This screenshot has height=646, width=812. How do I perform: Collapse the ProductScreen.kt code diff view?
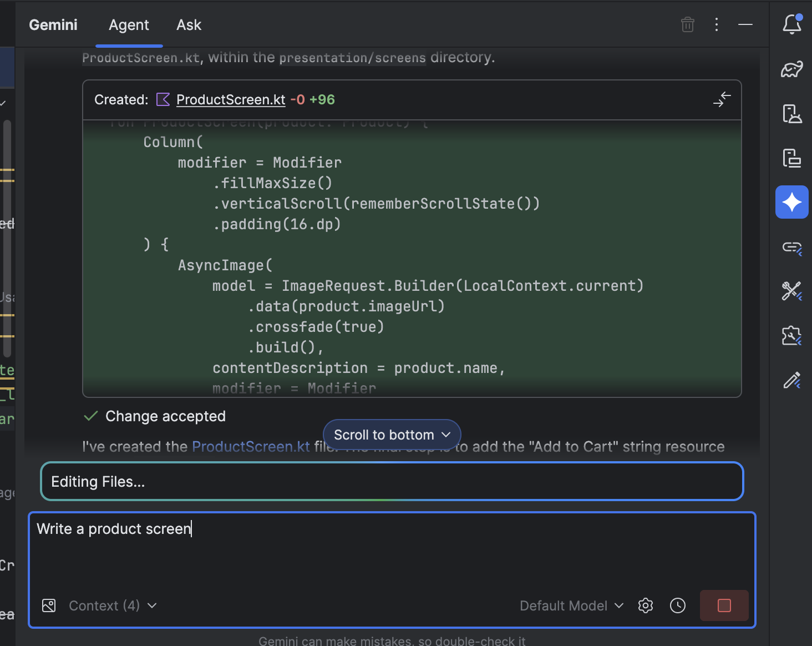tap(722, 100)
